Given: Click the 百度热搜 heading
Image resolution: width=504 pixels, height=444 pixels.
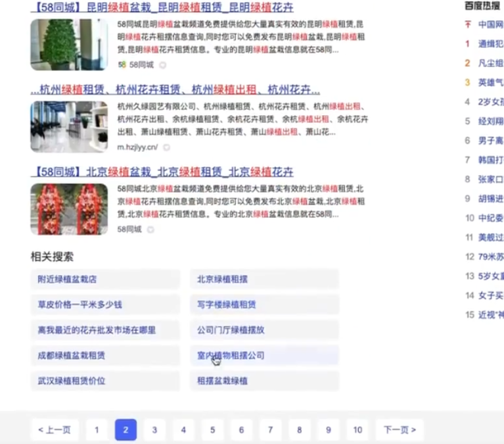Looking at the screenshot, I should [x=482, y=5].
